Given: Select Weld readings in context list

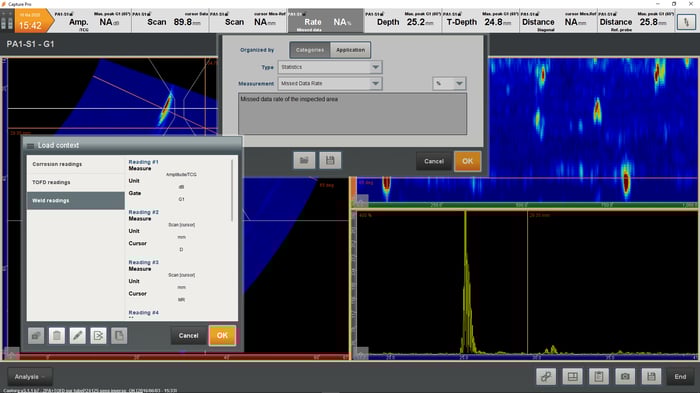Looking at the screenshot, I should (x=75, y=201).
